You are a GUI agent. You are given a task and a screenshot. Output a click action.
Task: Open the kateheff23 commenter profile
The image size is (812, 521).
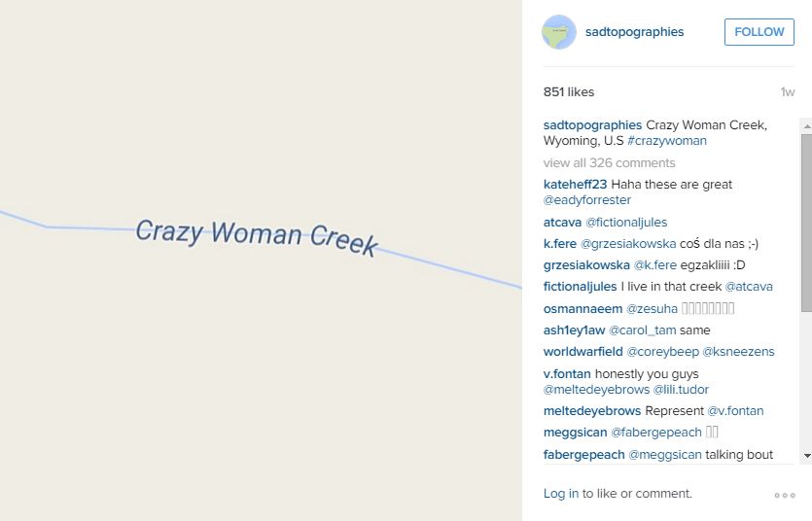point(575,185)
